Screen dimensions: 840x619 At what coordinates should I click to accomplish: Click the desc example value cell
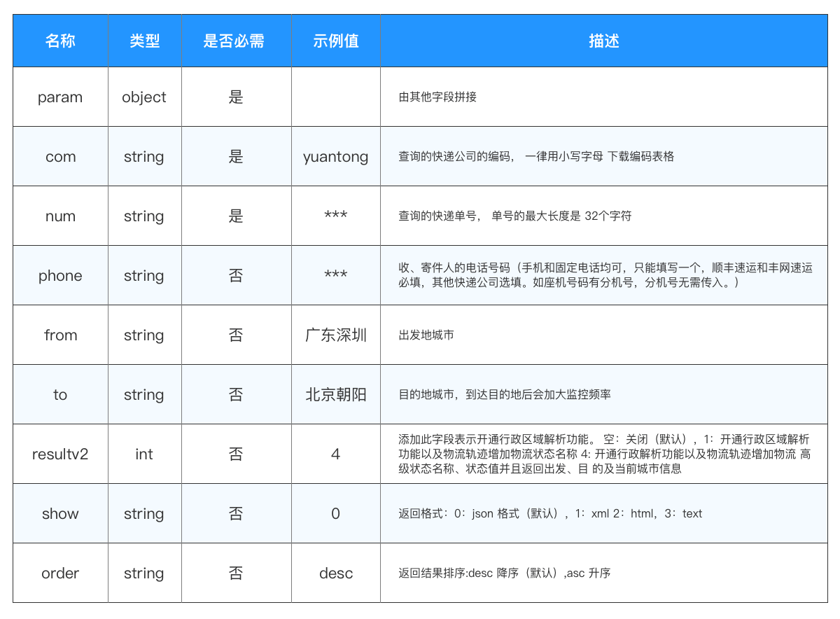point(335,573)
